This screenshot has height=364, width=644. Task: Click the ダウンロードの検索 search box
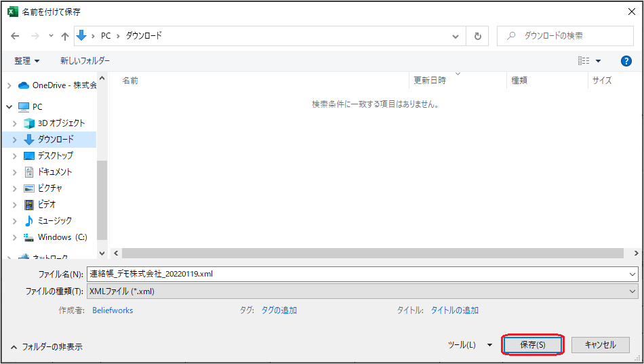[x=565, y=36]
